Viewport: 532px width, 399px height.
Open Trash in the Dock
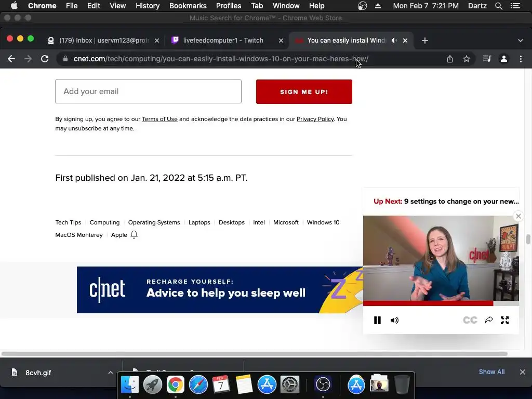(402, 385)
